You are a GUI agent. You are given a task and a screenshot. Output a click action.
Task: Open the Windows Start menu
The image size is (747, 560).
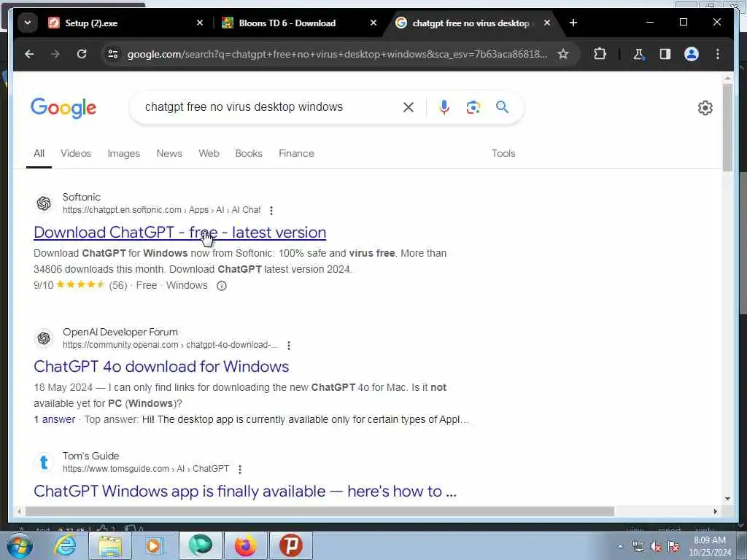pos(20,545)
